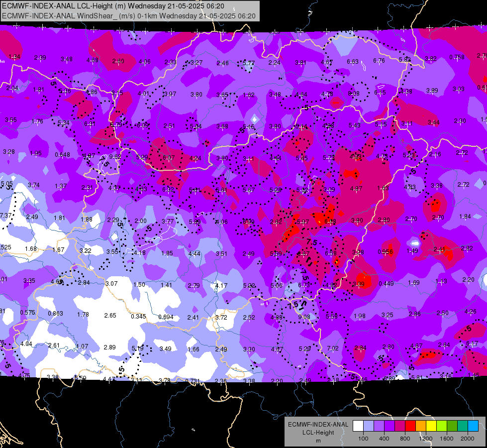The width and height of the screenshot is (487, 448).
Task: Click wind shear value 3.07
Action: (x=111, y=283)
